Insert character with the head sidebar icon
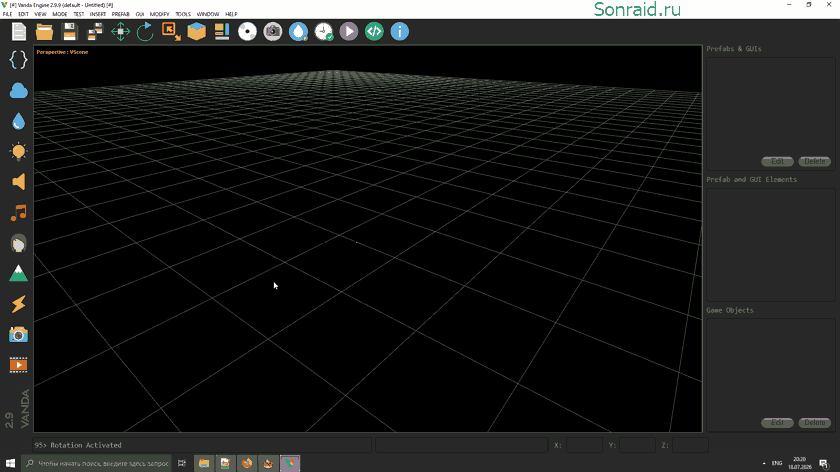Image resolution: width=840 pixels, height=472 pixels. (18, 243)
